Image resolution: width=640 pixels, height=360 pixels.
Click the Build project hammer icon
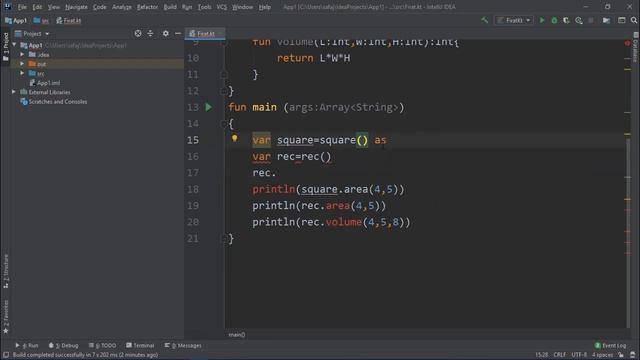[484, 20]
